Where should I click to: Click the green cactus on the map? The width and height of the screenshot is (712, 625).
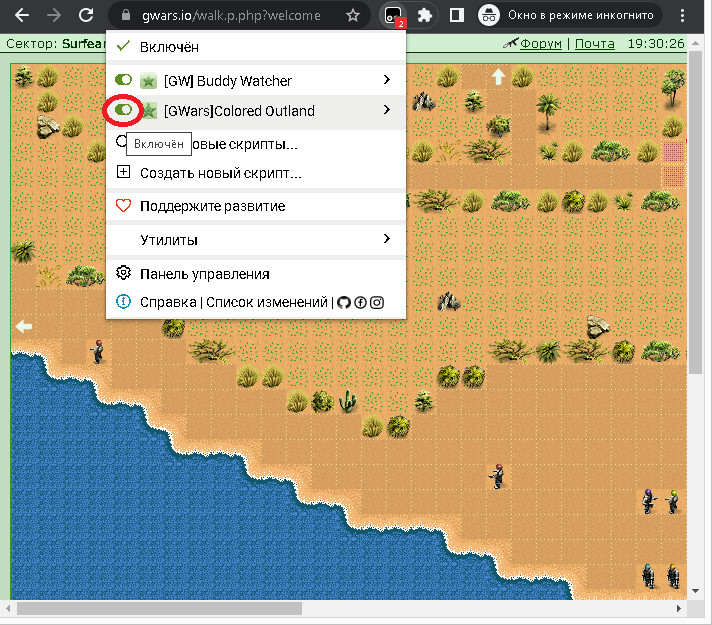pos(348,401)
